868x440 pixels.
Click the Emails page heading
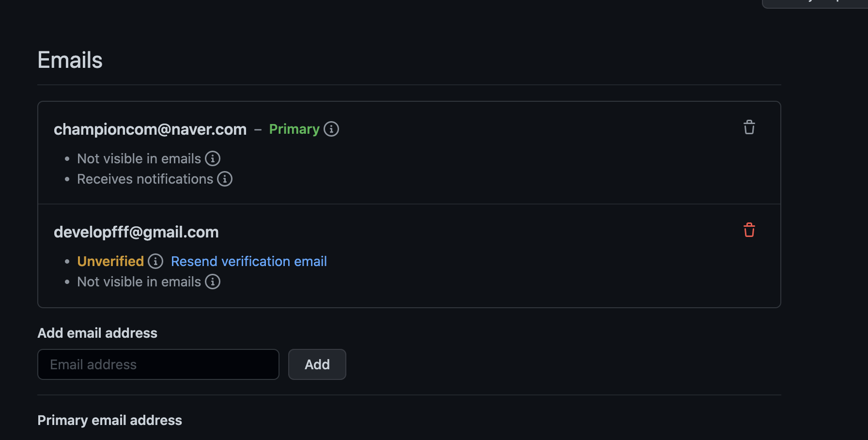(70, 60)
